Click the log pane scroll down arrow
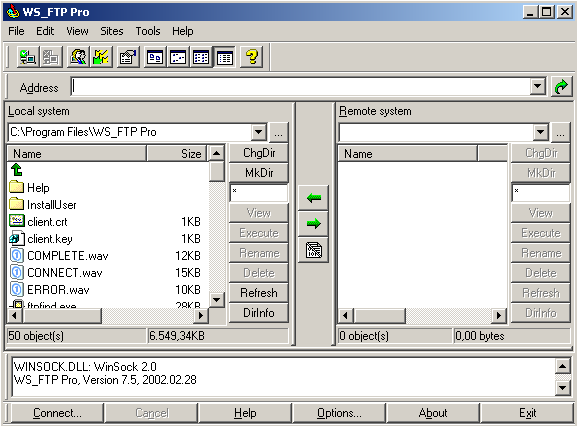577x426 pixels. tap(563, 388)
